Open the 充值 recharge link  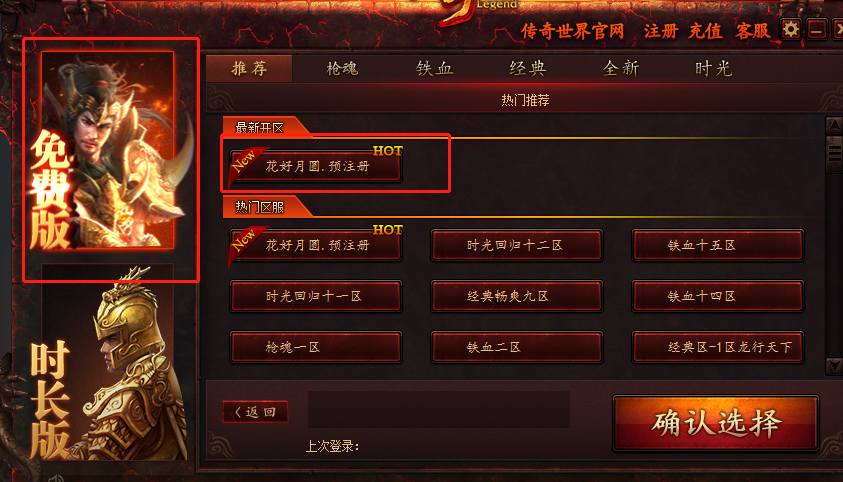705,31
